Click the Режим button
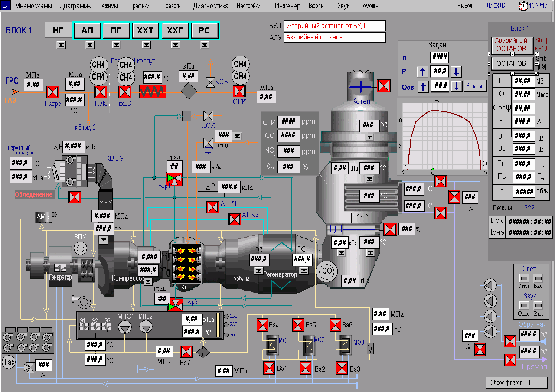The height and width of the screenshot is (392, 555). tap(476, 86)
